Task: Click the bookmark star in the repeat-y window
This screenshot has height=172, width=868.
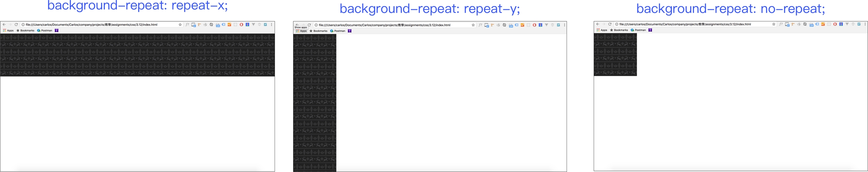Action: coord(473,25)
